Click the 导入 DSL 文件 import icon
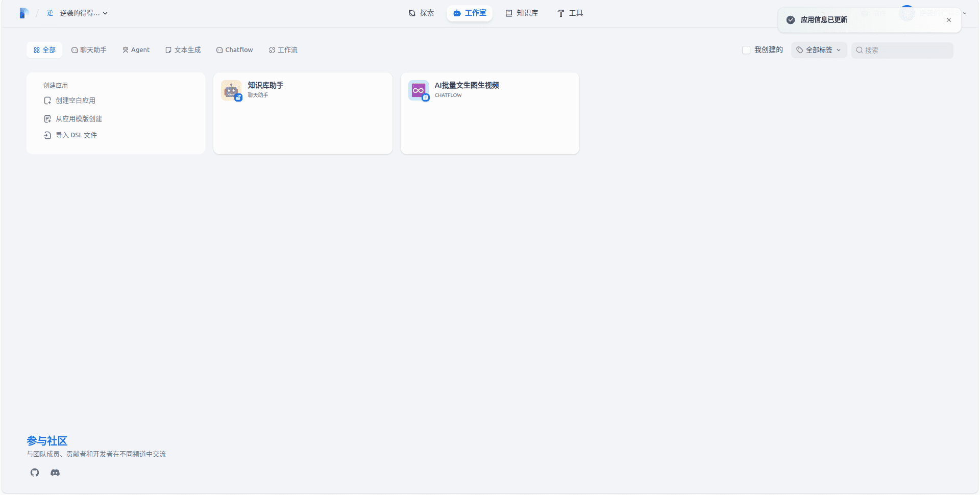 pyautogui.click(x=47, y=135)
